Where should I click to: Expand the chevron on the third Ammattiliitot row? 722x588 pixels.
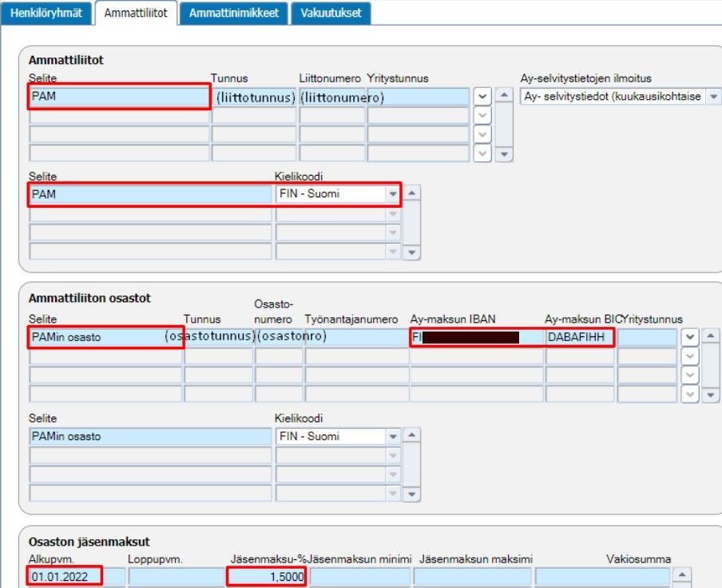coord(482,134)
